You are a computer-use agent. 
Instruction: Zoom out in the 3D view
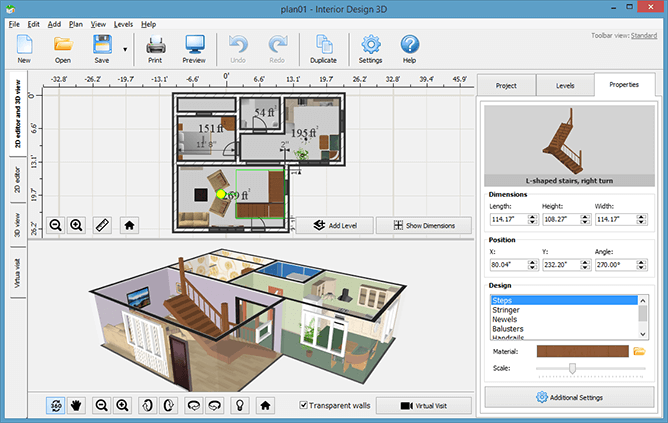tap(102, 406)
